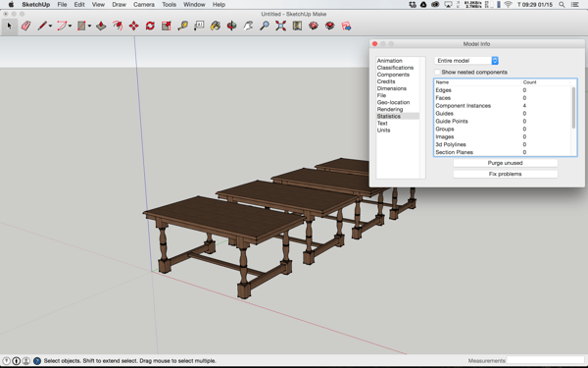The width and height of the screenshot is (588, 368).
Task: Activate the Zoom magnifier tool
Action: click(x=265, y=26)
